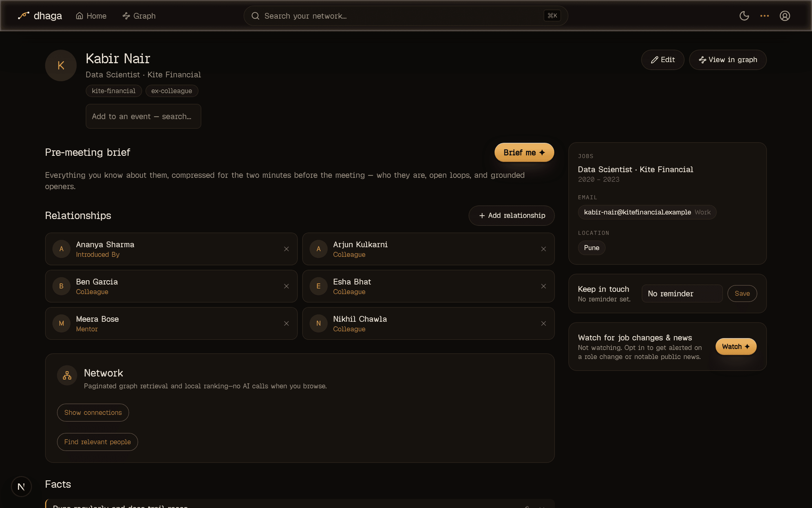Click Ben Garcia's B avatar
The height and width of the screenshot is (508, 812).
coord(61,286)
